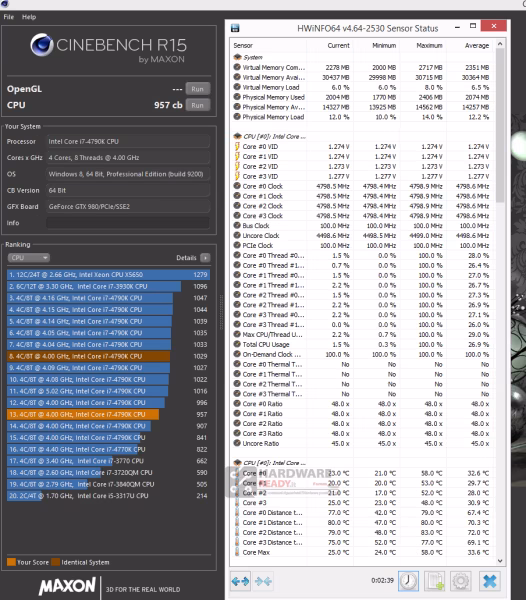Open HWiNFO sensor settings gear icon
526x600 pixels.
click(461, 581)
